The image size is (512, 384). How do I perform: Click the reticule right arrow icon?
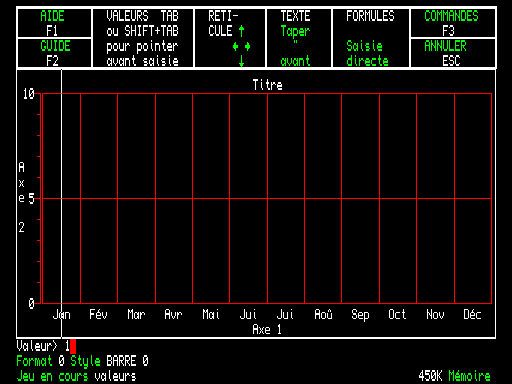[x=247, y=46]
